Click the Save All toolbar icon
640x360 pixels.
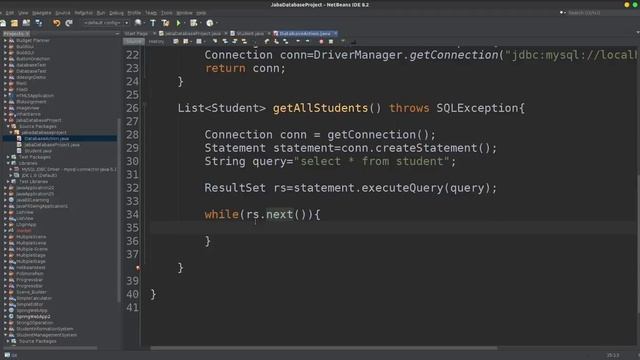(x=39, y=23)
